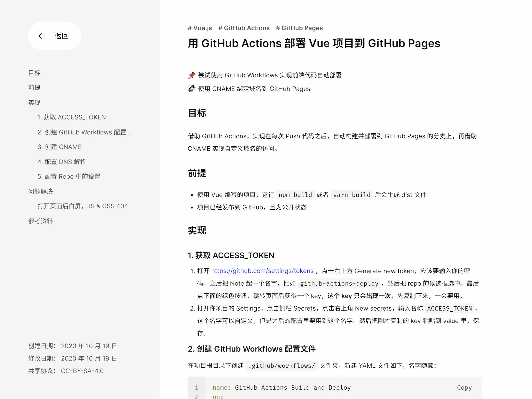Click the paperclip emoji before CNAME line

point(192,89)
